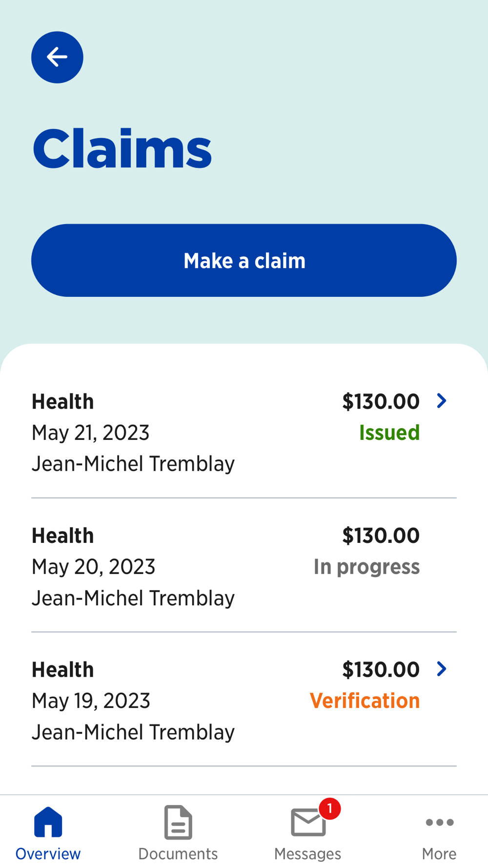Tap the red notification badge on Messages
The image size is (488, 868).
coord(330,808)
